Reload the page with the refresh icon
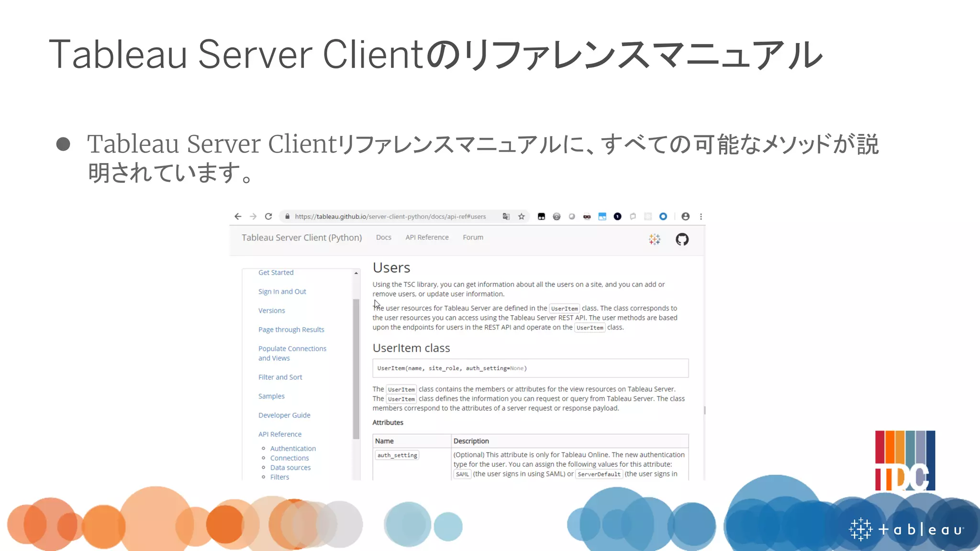 pyautogui.click(x=268, y=217)
